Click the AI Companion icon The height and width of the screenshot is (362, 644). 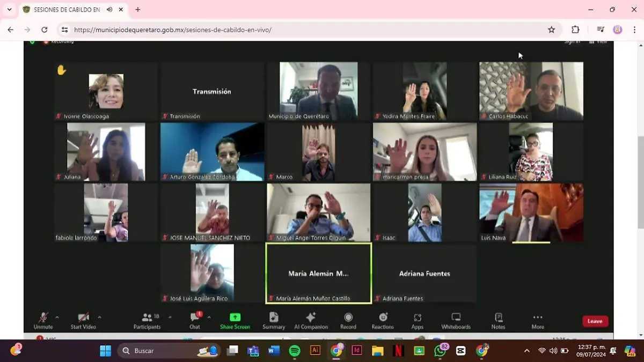[311, 317]
